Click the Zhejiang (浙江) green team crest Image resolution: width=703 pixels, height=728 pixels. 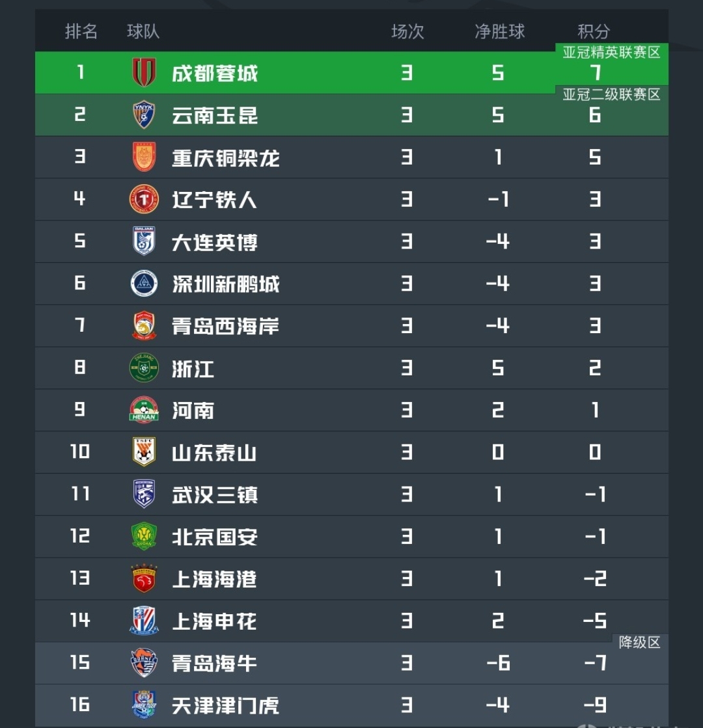coord(144,368)
